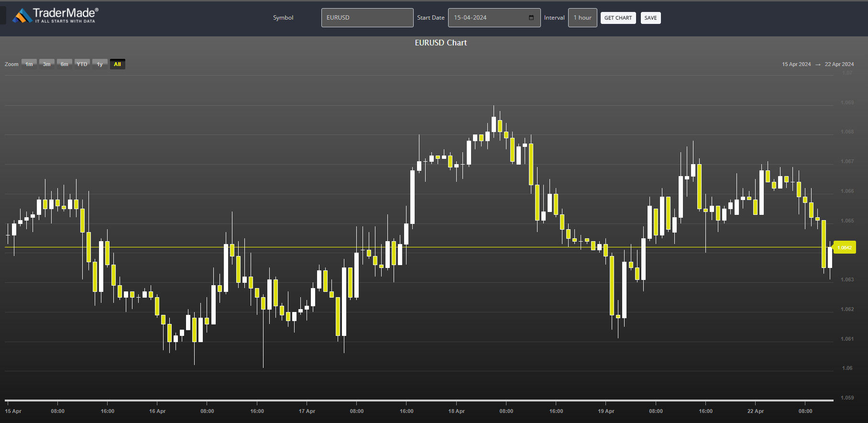
Task: Select the YTD zoom range
Action: point(82,64)
